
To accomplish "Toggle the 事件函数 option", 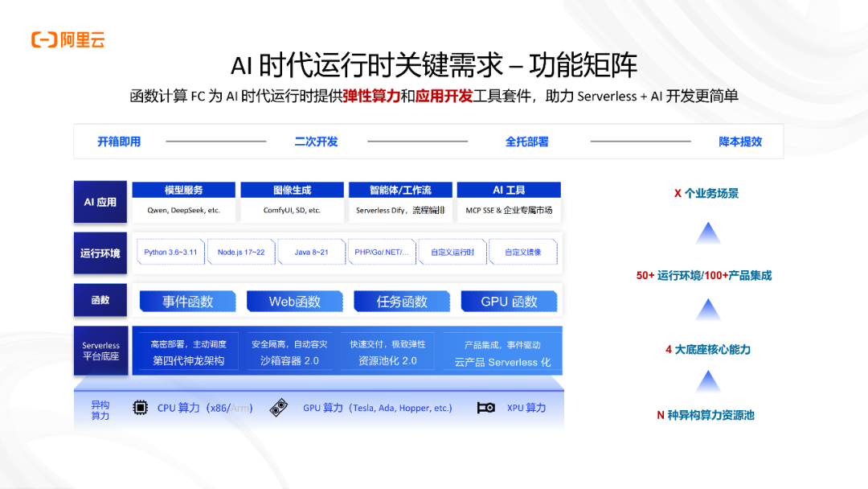I will (187, 300).
